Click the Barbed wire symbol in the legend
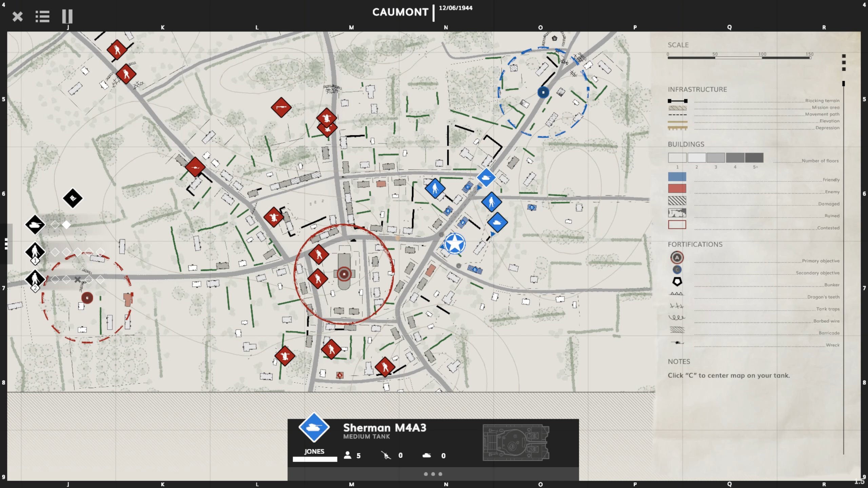868x488 pixels. (677, 318)
